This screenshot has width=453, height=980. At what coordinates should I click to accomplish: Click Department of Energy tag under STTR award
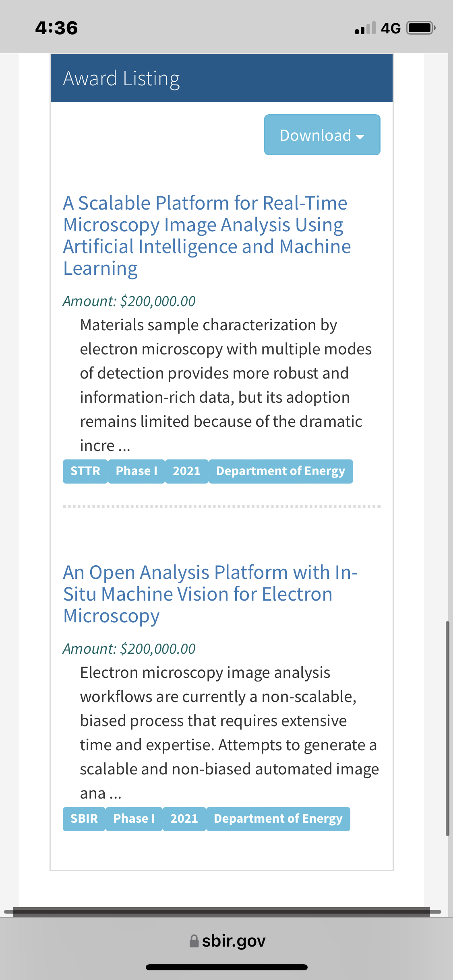[281, 471]
